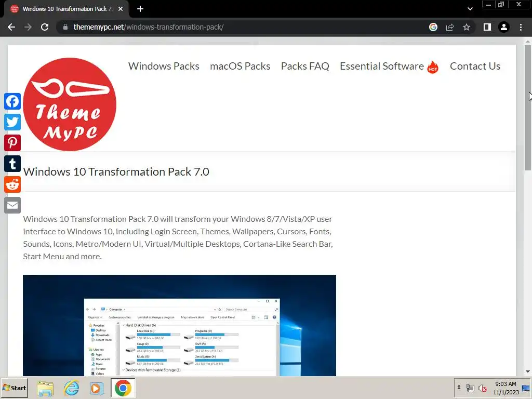Launch Internet Explorer from taskbar
Screen dimensions: 532x399
[71, 388]
